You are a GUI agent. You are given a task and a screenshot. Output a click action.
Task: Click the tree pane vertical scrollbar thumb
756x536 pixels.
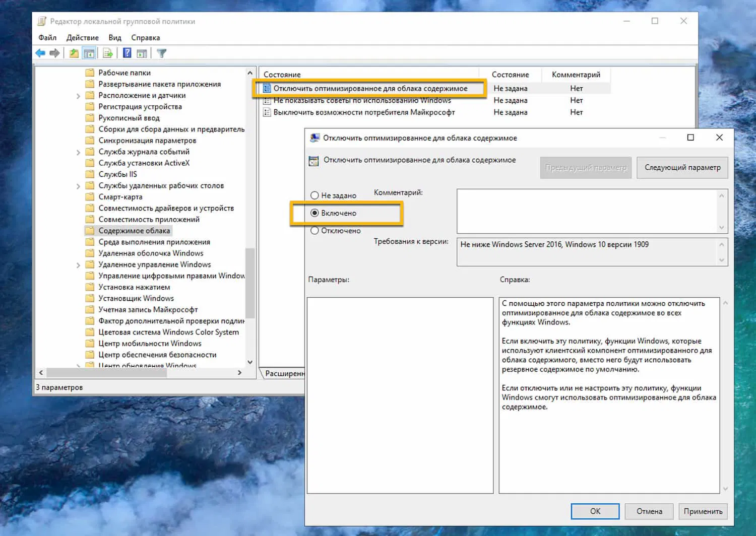click(x=250, y=283)
